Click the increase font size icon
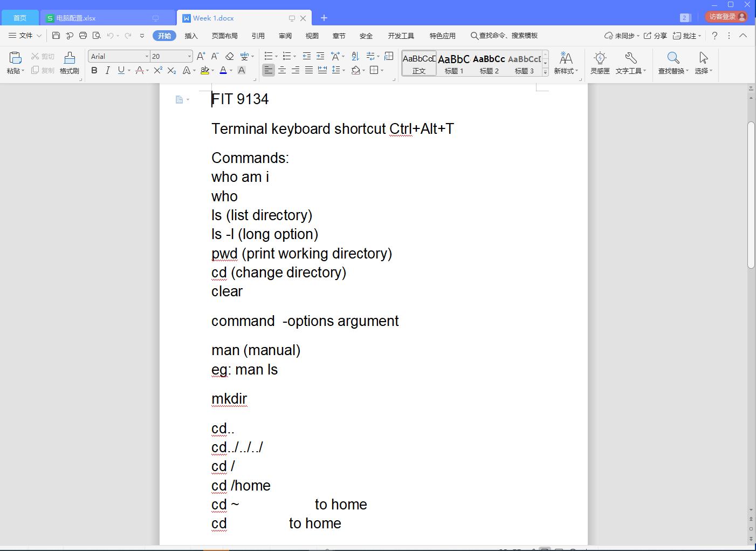756x551 pixels. pos(201,56)
